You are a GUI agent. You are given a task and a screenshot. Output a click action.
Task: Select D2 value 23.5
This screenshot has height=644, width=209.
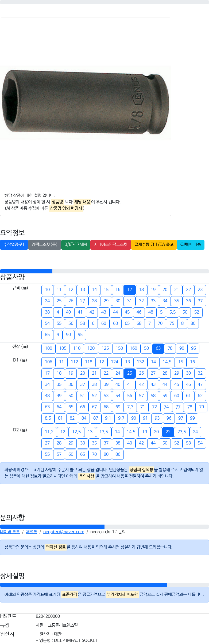click(182, 432)
